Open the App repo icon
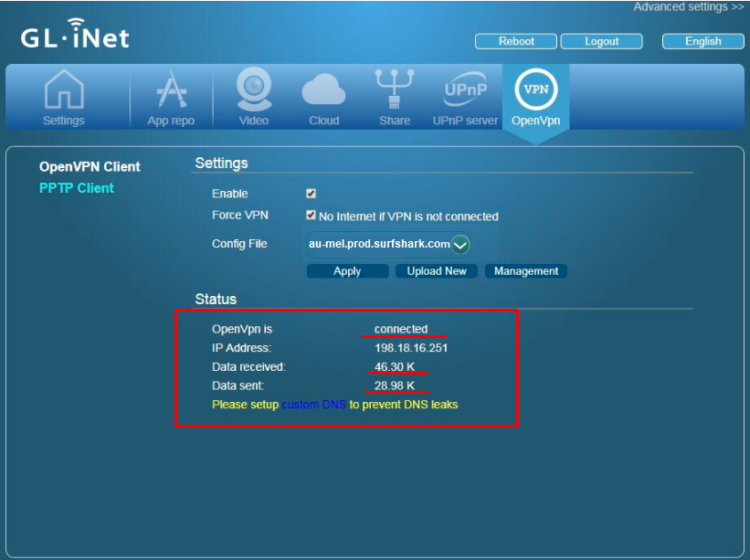The image size is (750, 560). tap(171, 97)
